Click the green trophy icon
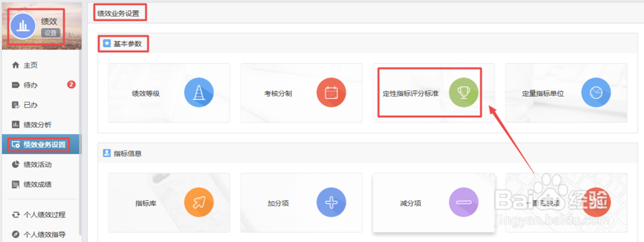Image resolution: width=644 pixels, height=242 pixels. tap(463, 93)
